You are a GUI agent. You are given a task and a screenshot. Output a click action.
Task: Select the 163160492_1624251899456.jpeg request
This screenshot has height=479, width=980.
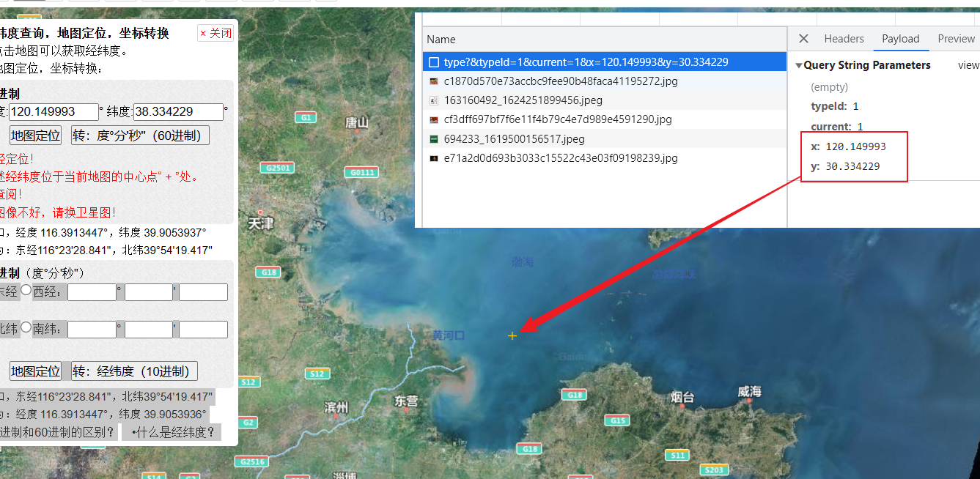coord(605,100)
